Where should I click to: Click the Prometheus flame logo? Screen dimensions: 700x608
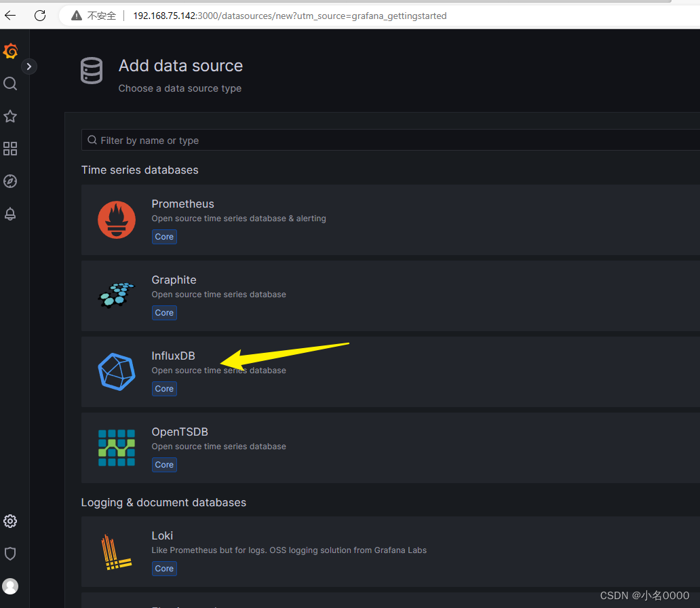pos(117,220)
